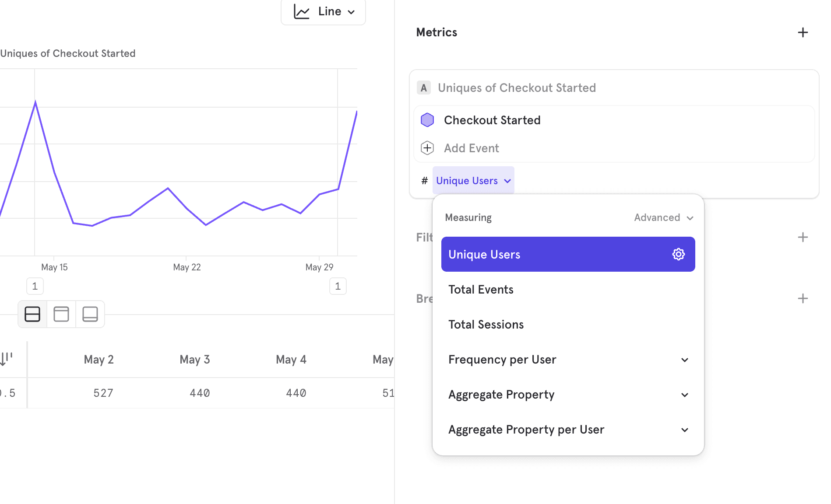Choose Total Sessions measurement option
Viewport: 831px width, 504px height.
point(486,325)
